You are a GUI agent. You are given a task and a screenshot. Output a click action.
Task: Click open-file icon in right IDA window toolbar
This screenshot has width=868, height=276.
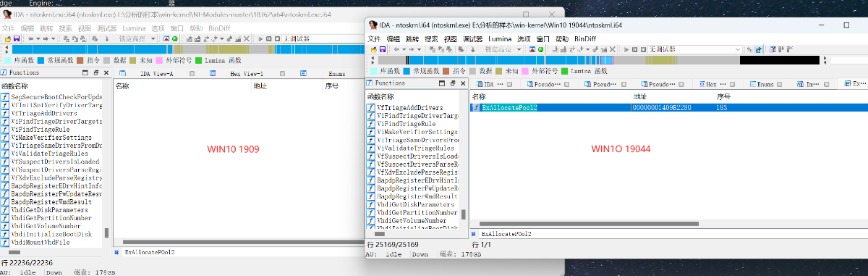(x=373, y=49)
